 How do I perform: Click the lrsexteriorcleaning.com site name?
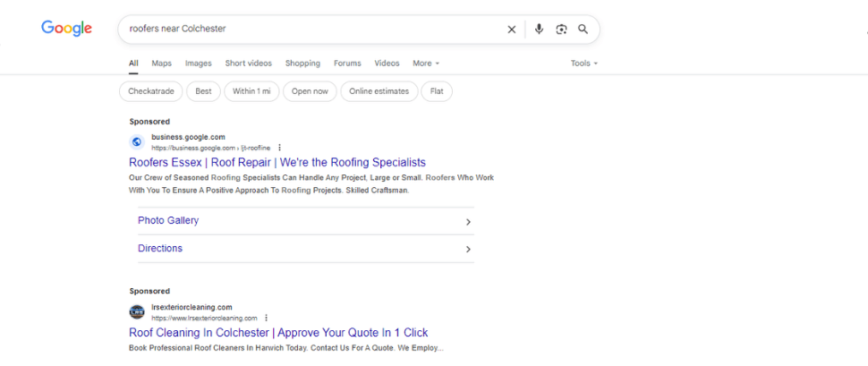191,307
